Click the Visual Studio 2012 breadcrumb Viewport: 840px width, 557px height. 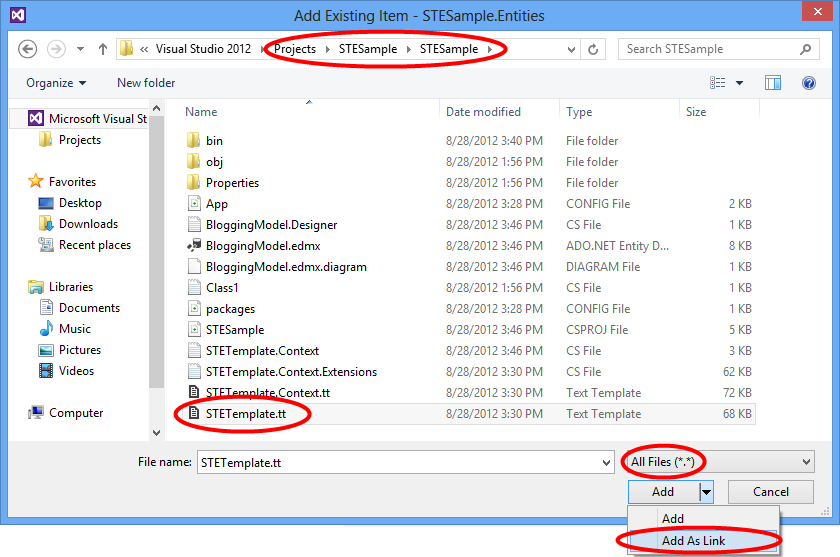click(203, 49)
